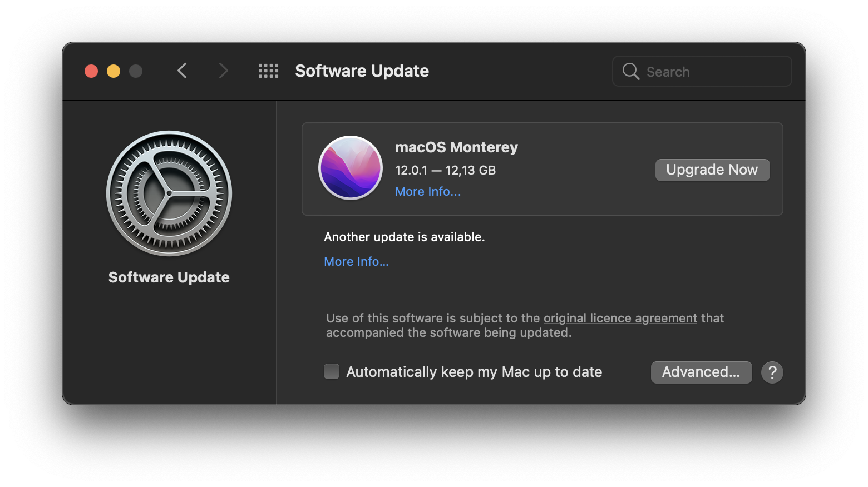Click the Software Update label under the gear

tap(169, 277)
